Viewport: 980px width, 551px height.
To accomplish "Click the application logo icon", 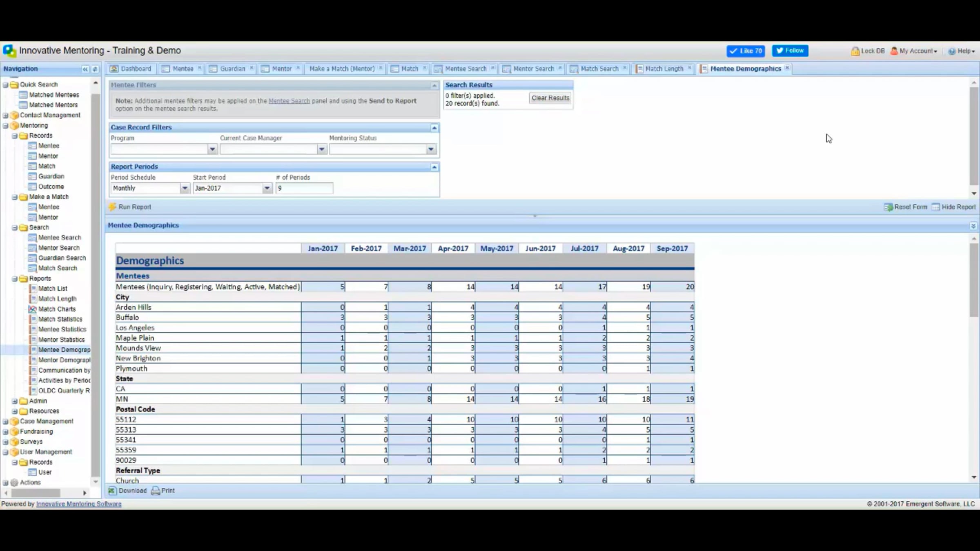I will [x=9, y=51].
